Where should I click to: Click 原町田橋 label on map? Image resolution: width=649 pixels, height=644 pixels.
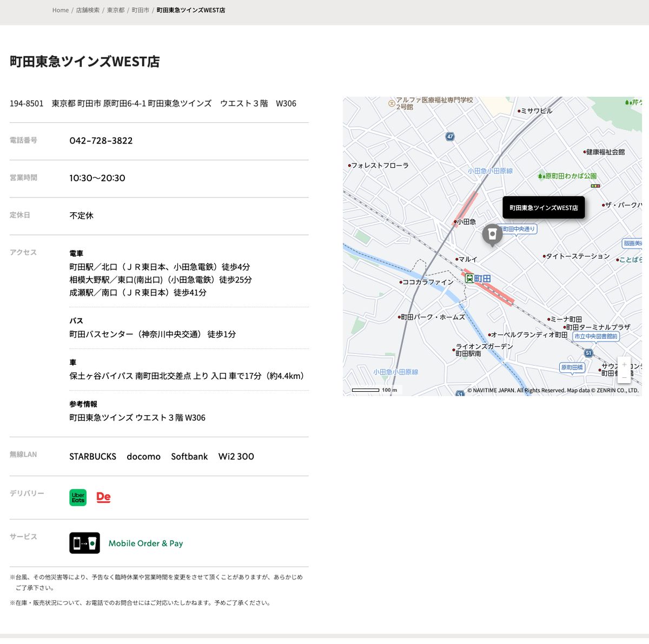click(572, 367)
